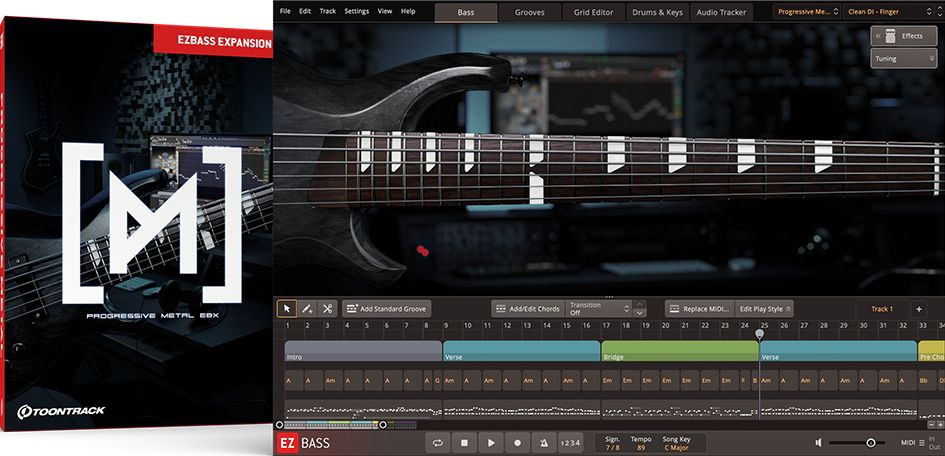Select the pencil draw tool

coord(307,308)
